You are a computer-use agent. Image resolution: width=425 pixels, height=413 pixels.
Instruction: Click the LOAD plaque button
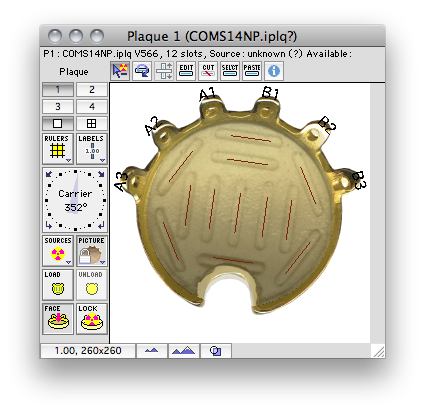point(58,285)
